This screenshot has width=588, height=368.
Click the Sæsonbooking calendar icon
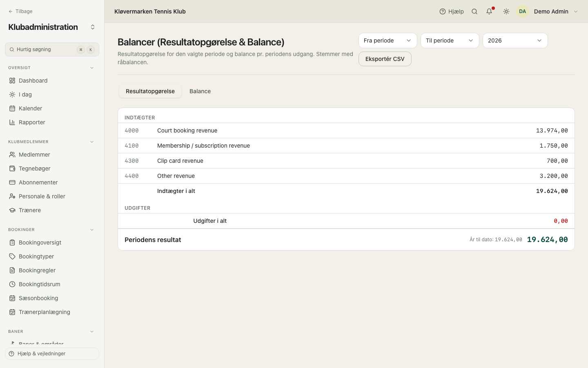tap(12, 298)
